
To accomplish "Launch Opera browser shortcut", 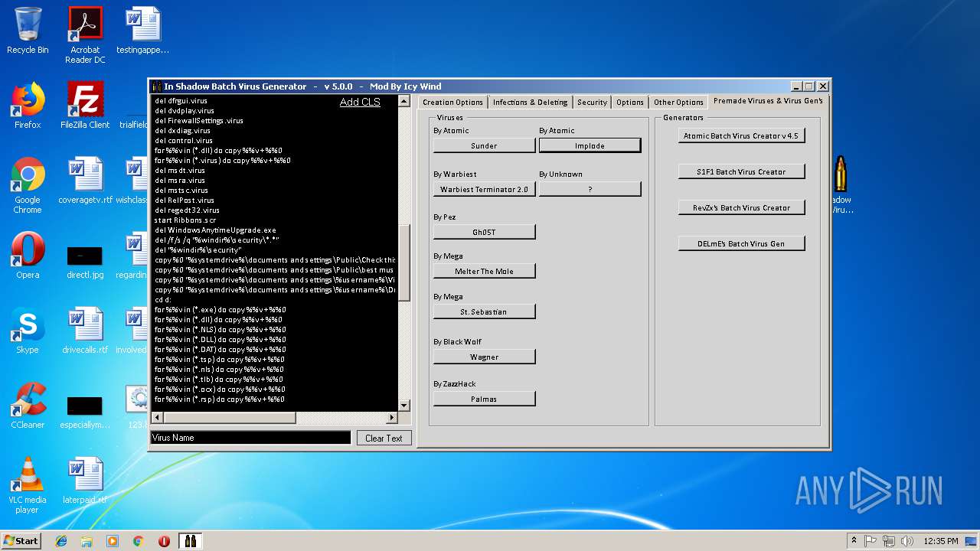I will pyautogui.click(x=28, y=256).
